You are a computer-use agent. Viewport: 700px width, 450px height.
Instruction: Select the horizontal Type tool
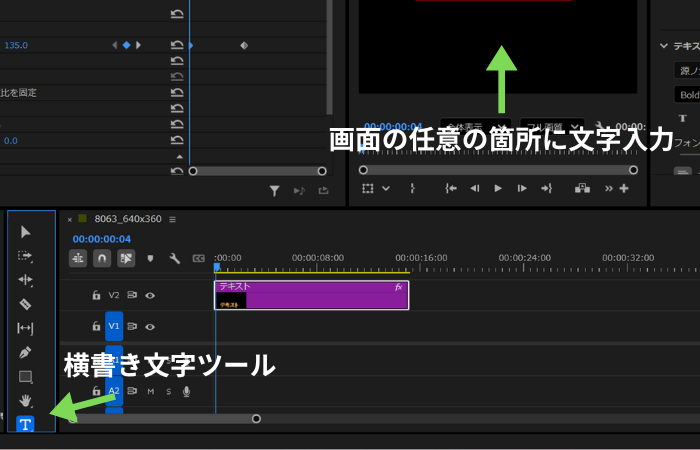pos(25,424)
